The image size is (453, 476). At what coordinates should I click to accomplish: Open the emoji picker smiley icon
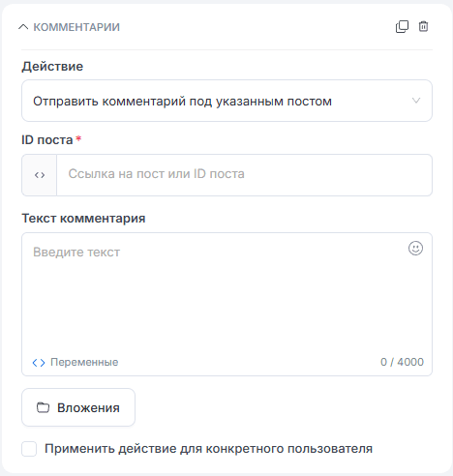(415, 249)
